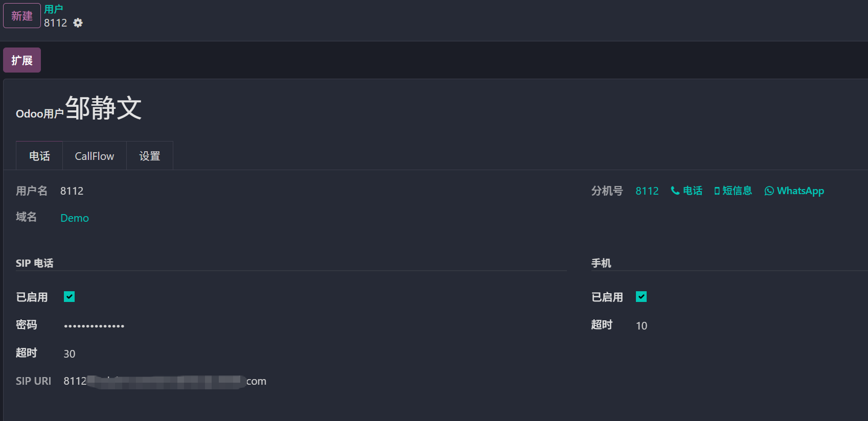Viewport: 868px width, 421px height.
Task: Switch to the CallFlow tab
Action: (95, 156)
